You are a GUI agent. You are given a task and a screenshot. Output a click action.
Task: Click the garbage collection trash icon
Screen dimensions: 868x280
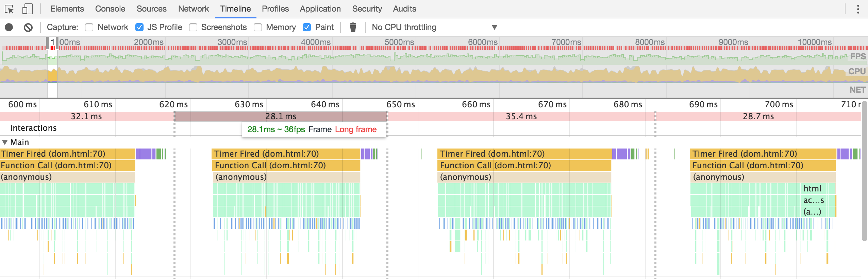pyautogui.click(x=353, y=27)
